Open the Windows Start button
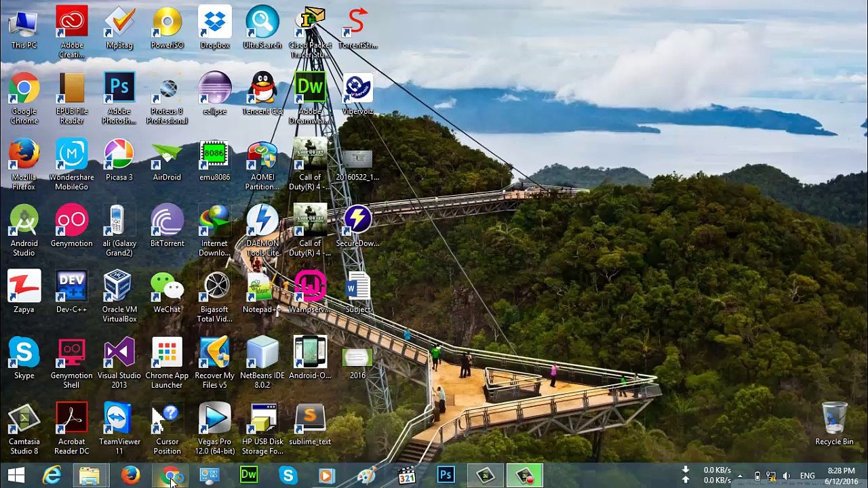Image resolution: width=868 pixels, height=488 pixels. tap(16, 475)
